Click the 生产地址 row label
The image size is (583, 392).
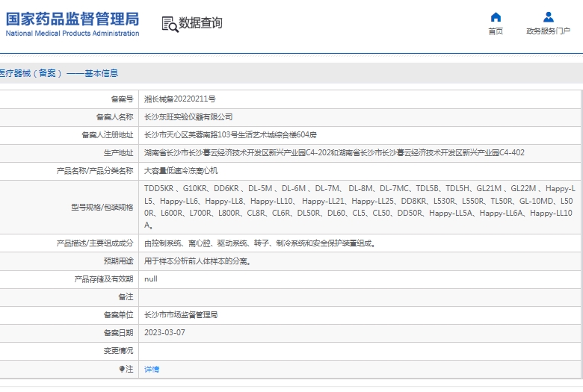119,153
